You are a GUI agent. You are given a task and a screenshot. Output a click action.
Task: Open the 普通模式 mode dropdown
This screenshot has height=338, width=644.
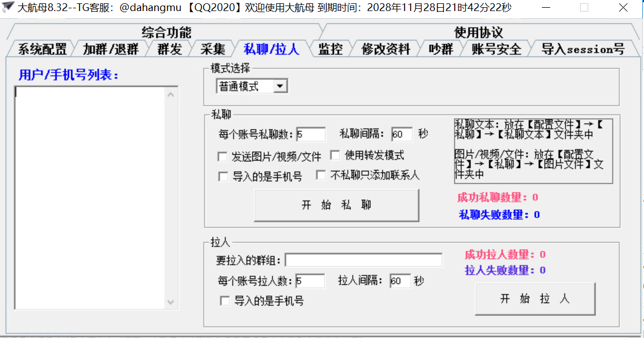[x=280, y=86]
